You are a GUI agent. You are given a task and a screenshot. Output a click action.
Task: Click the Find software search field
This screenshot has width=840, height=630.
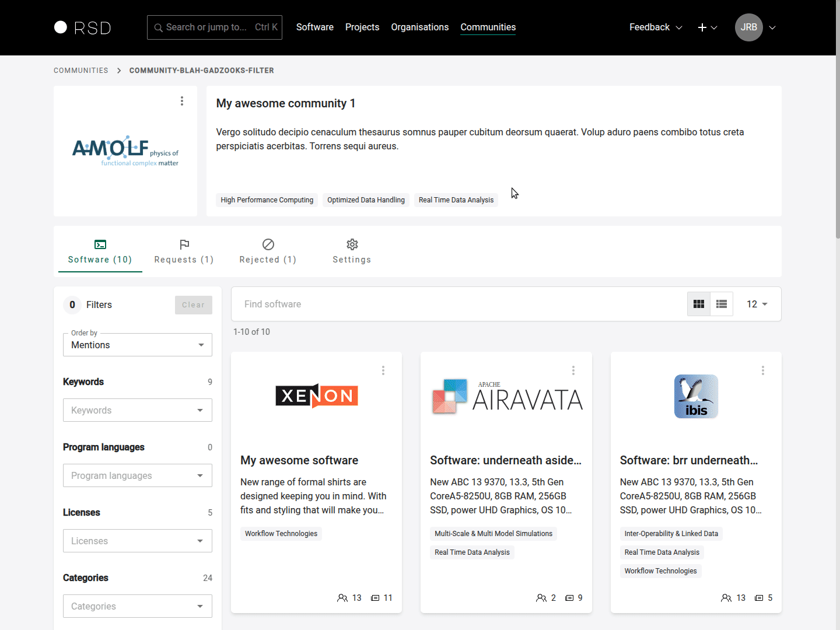[455, 304]
